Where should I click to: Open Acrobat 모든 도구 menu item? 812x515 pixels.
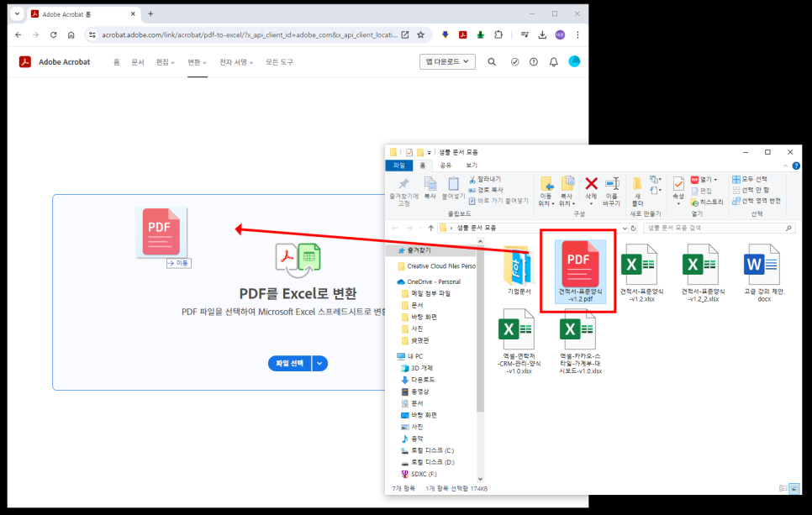[x=280, y=62]
